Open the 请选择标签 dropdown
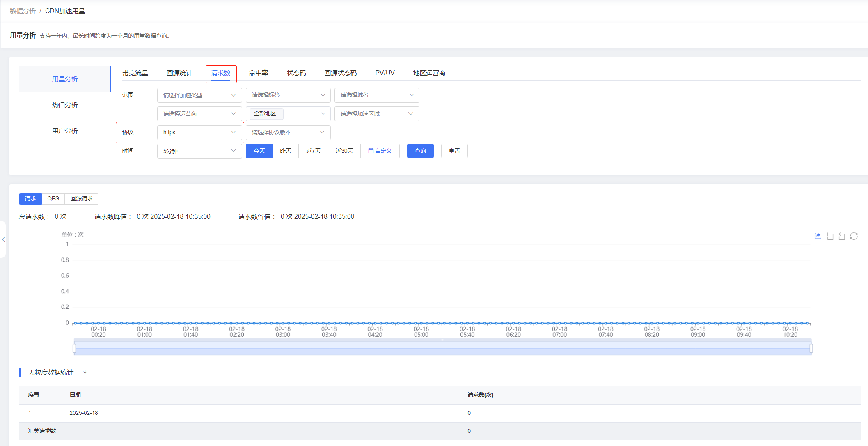Screen dimensions: 868x446 [x=288, y=95]
